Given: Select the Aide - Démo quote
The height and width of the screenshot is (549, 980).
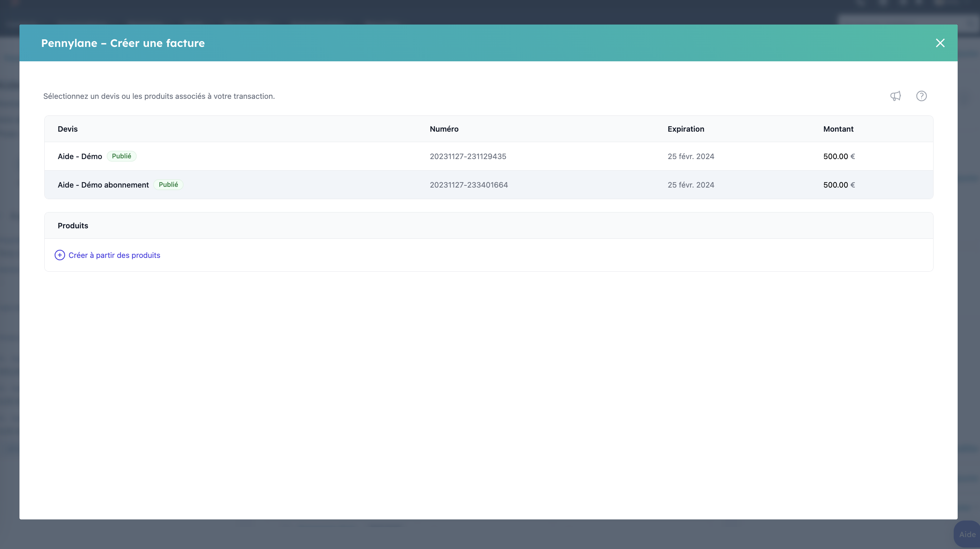Looking at the screenshot, I should click(x=489, y=156).
